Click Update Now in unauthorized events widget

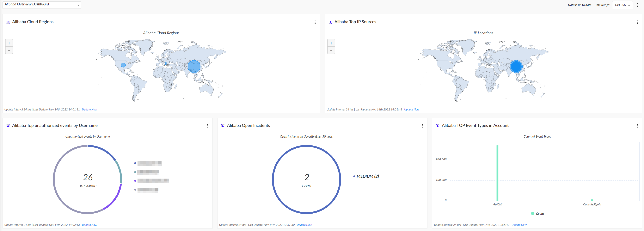pyautogui.click(x=89, y=225)
